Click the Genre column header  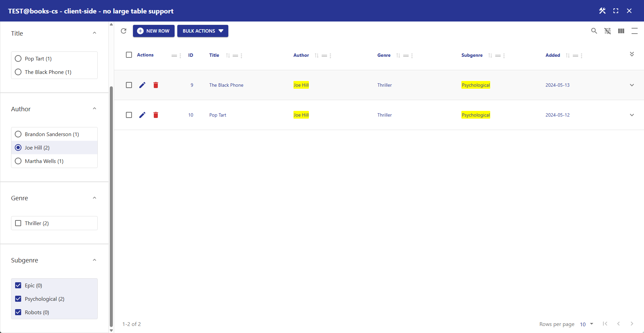[x=384, y=55]
